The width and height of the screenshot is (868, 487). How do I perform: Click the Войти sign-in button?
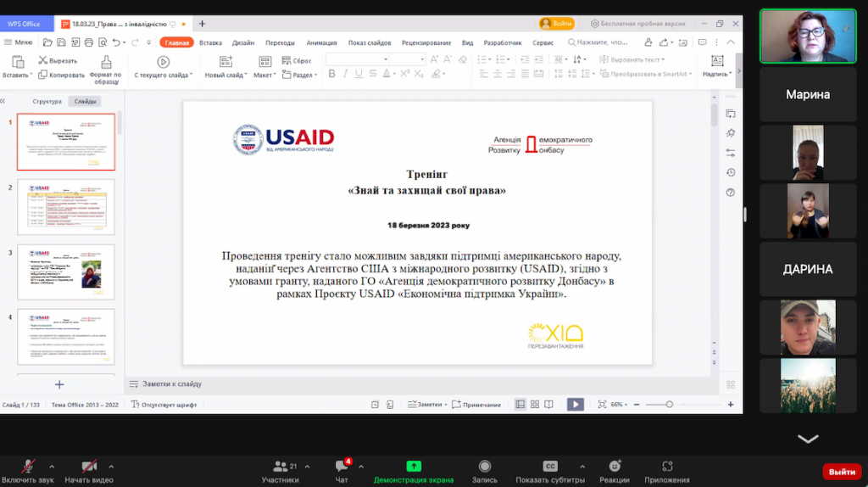556,23
